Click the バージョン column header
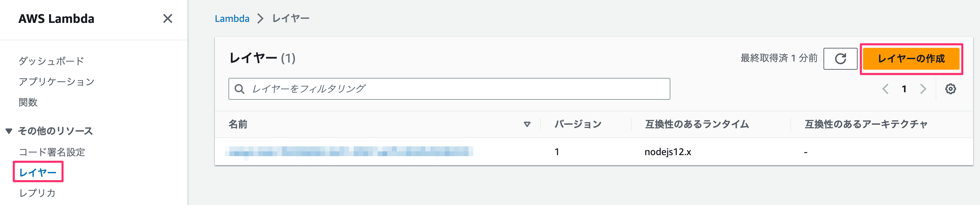 pos(578,124)
